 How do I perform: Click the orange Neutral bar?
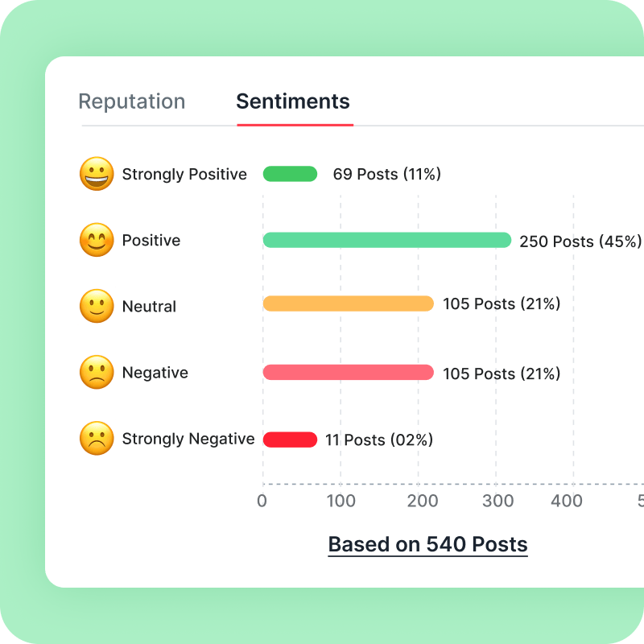[x=349, y=303]
